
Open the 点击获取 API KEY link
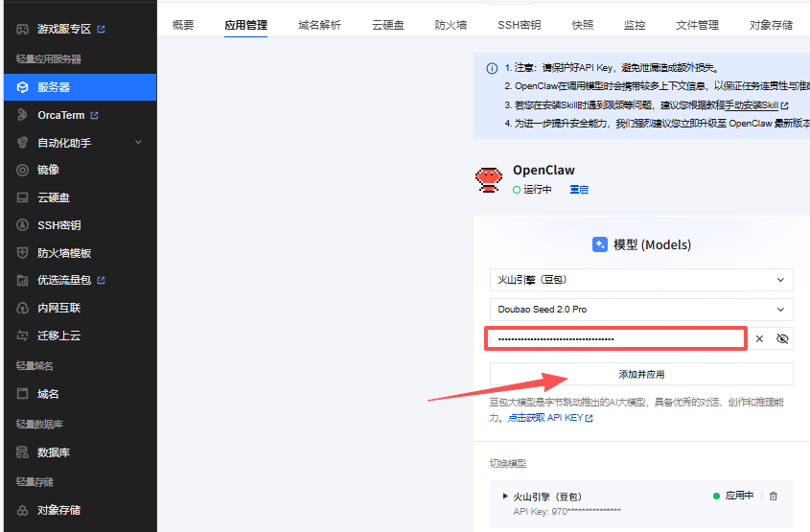550,417
